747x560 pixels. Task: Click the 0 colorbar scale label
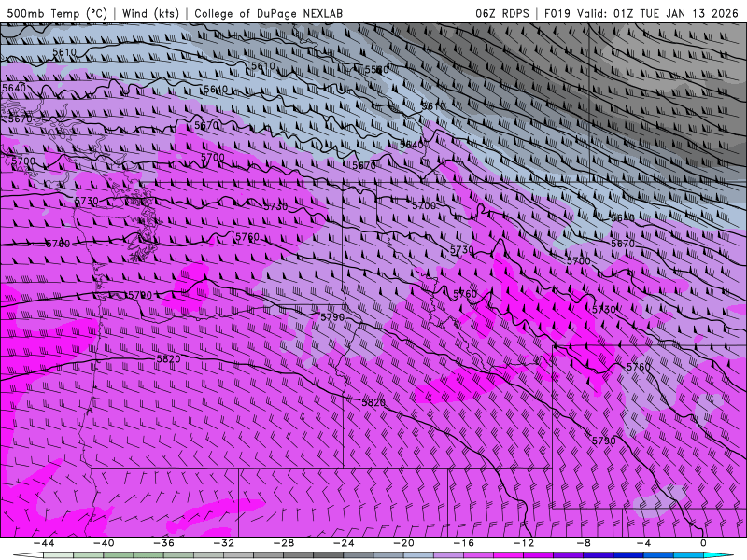coord(704,543)
